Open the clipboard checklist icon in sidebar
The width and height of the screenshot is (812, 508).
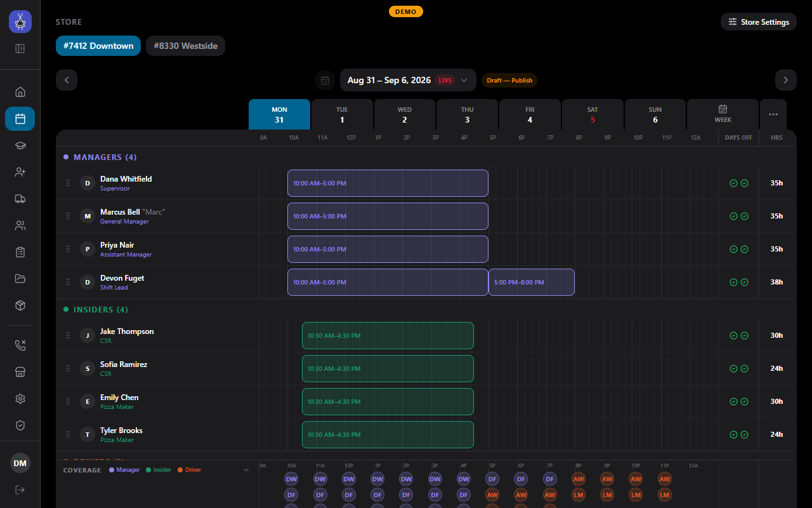(20, 252)
